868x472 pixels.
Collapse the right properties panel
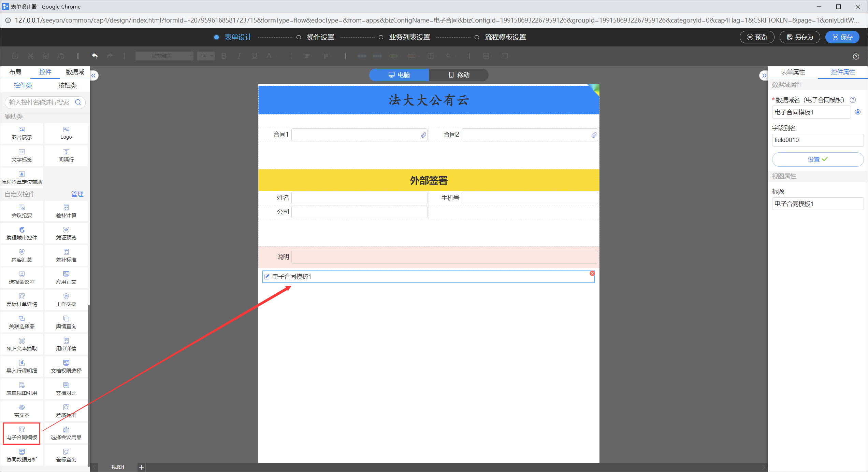tap(764, 75)
